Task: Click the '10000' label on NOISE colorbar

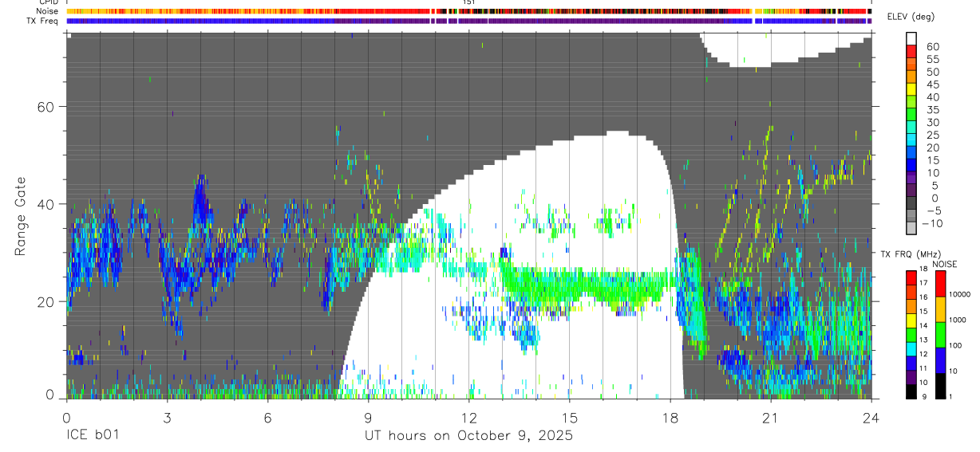Action: pos(961,295)
